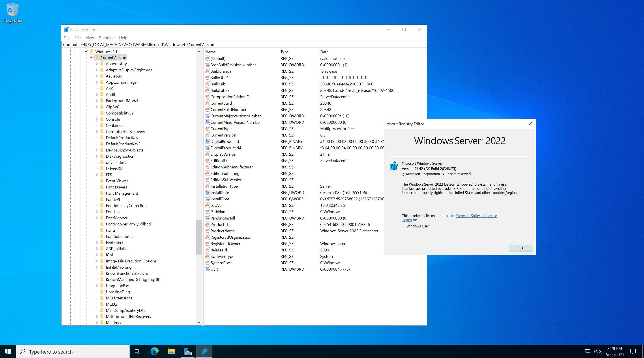The image size is (644, 358).
Task: Expand the Image File Execution Options key
Action: 97,261
